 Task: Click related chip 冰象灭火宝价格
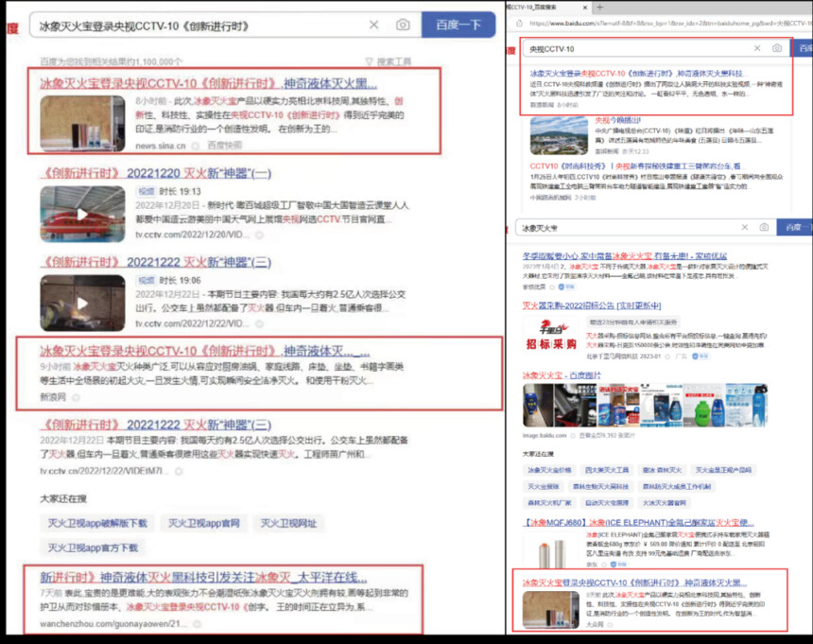[549, 470]
